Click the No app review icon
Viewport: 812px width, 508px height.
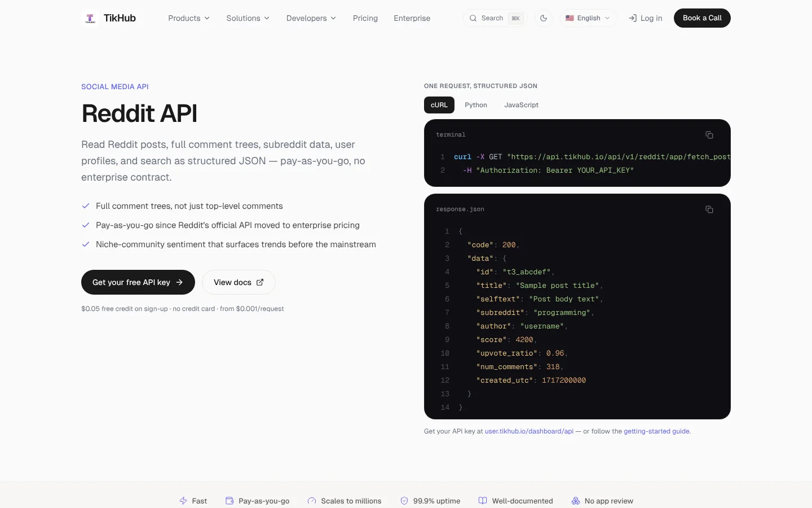pos(576,501)
